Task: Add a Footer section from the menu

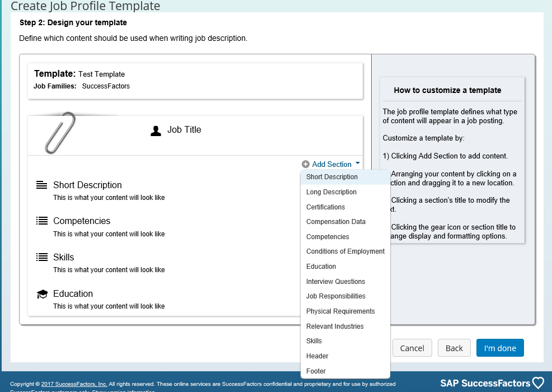Action: pos(345,371)
